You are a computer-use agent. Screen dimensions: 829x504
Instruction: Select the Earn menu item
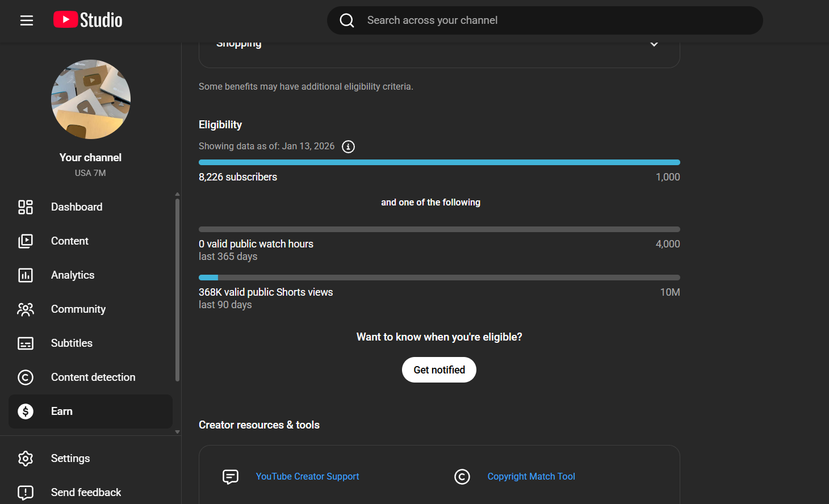(x=62, y=411)
